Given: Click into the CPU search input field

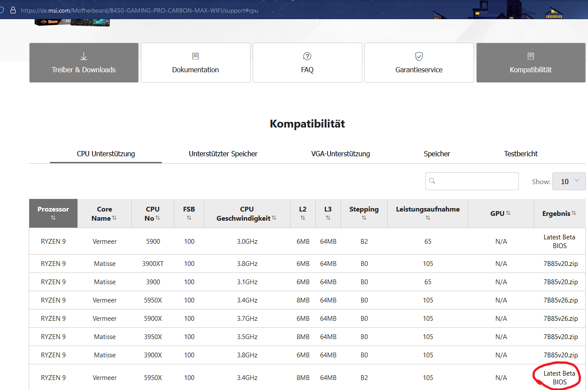Looking at the screenshot, I should 472,181.
